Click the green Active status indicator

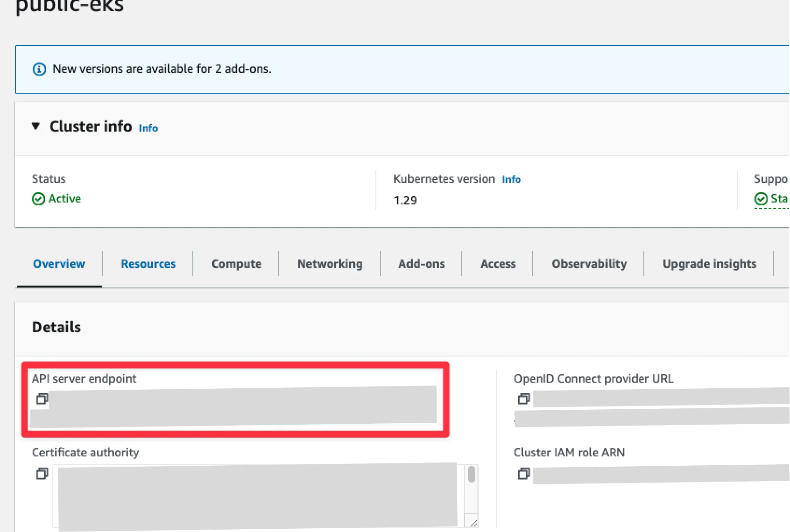click(x=56, y=199)
